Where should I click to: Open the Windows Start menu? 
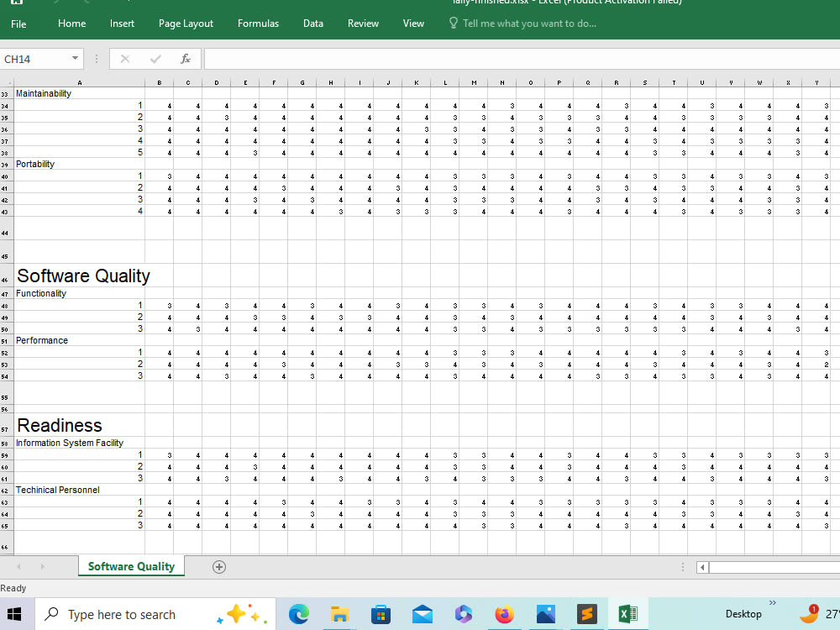(x=14, y=614)
